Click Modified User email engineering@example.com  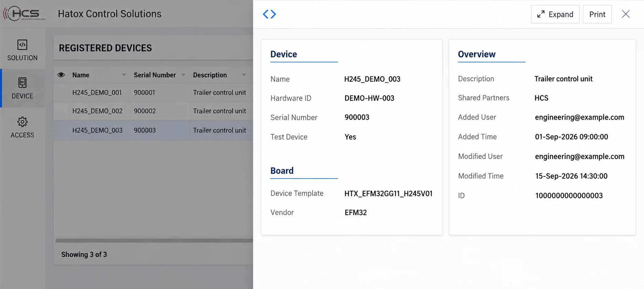coord(579,157)
